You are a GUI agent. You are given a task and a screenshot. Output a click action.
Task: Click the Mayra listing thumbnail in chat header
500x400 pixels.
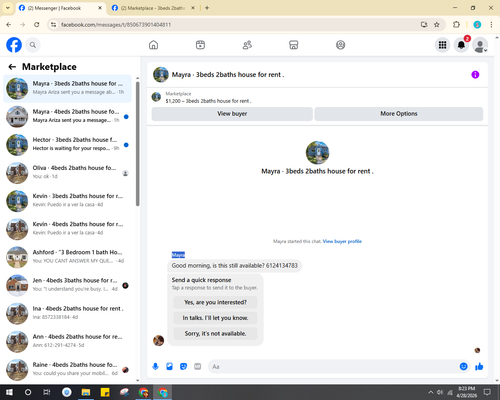click(161, 75)
